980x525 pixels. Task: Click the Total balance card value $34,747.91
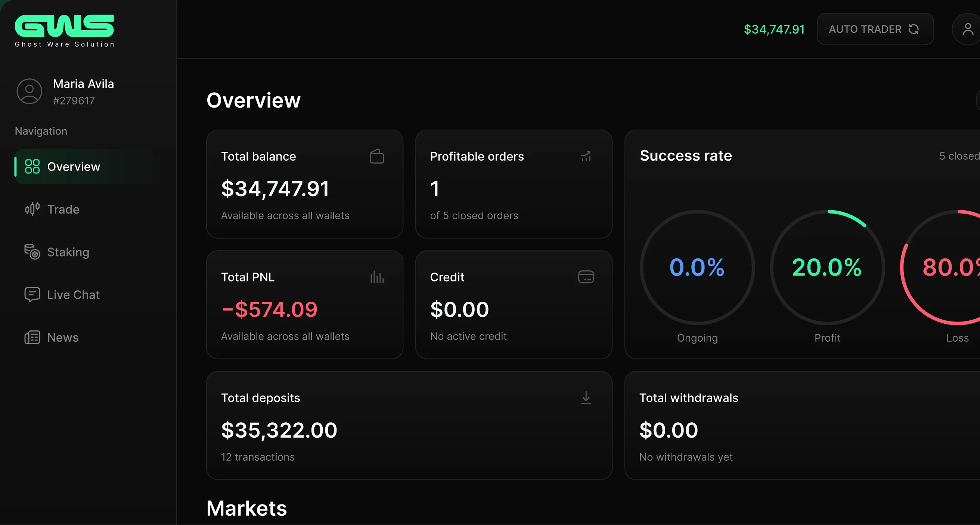(275, 189)
